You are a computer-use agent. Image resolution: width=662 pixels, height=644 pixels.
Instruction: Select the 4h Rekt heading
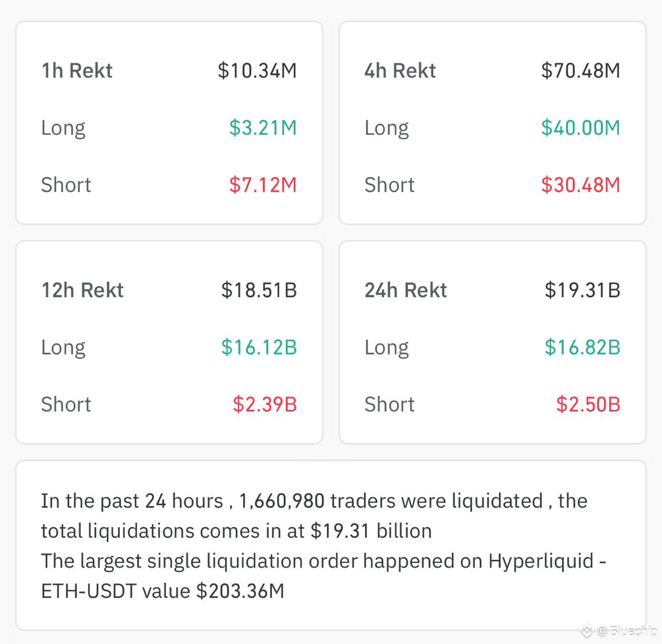[x=400, y=71]
